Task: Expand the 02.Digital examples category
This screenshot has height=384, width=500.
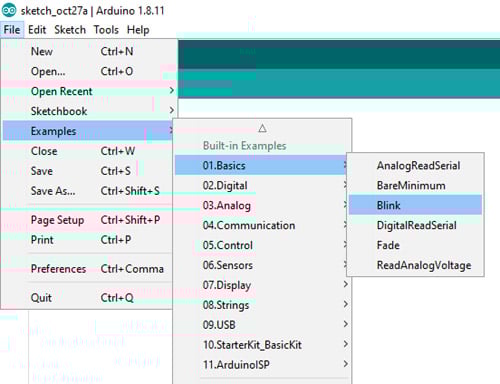Action: click(x=262, y=185)
